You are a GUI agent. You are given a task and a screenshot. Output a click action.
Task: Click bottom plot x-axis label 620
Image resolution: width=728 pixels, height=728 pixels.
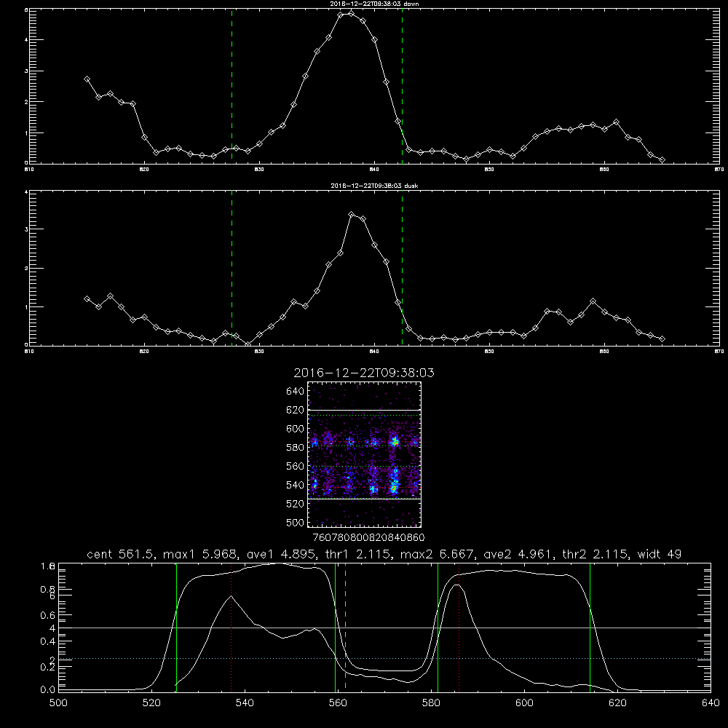coord(617,703)
